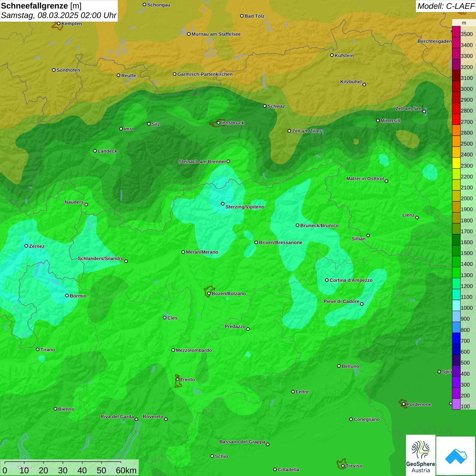Click the legend value '3500'
The image size is (476, 476).
[466, 34]
